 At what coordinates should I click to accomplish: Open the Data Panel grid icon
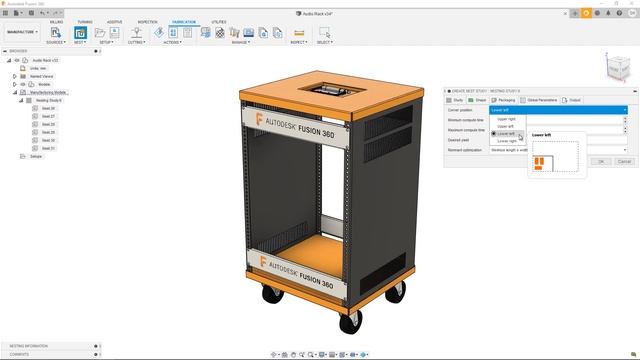(x=5, y=13)
